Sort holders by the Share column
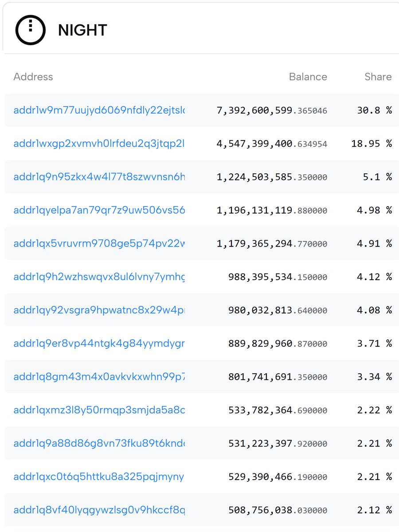This screenshot has width=399, height=532. click(378, 77)
